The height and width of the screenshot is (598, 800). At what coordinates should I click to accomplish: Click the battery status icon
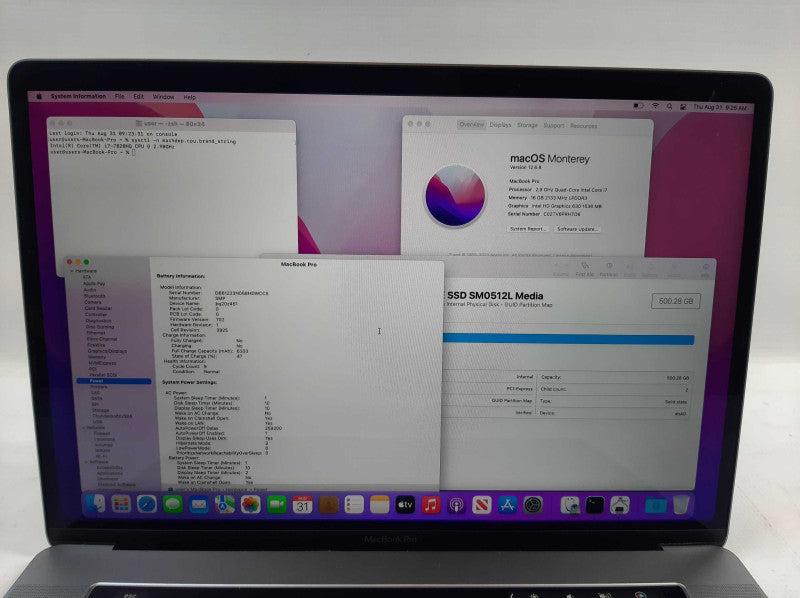click(638, 106)
